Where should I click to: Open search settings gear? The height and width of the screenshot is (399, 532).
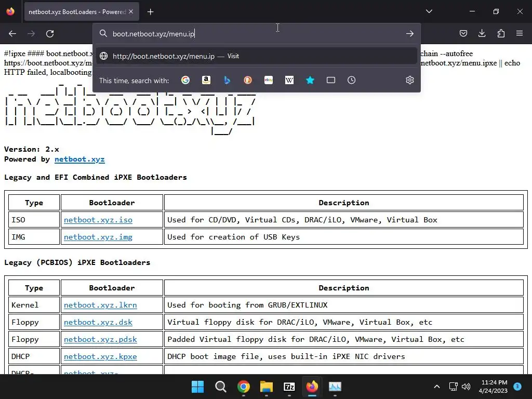point(410,80)
